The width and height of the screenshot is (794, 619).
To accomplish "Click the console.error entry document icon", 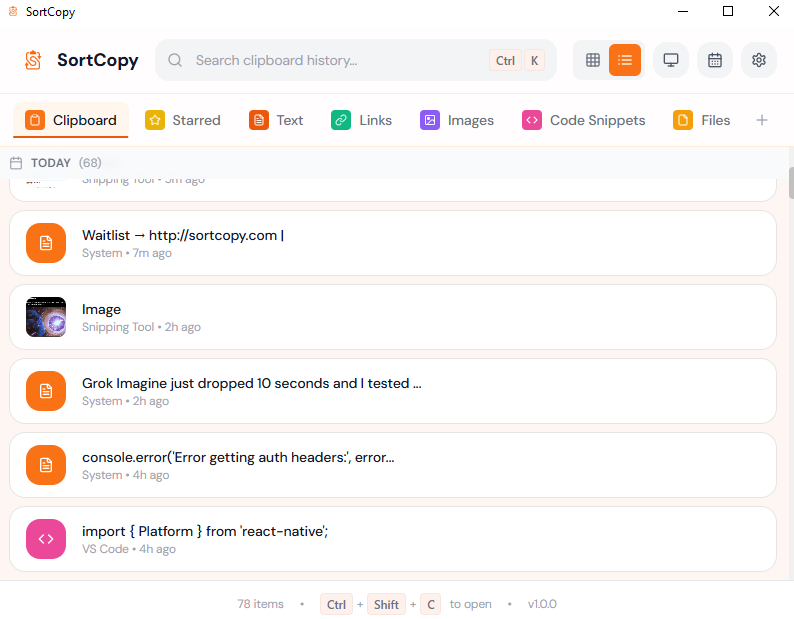I will (46, 465).
